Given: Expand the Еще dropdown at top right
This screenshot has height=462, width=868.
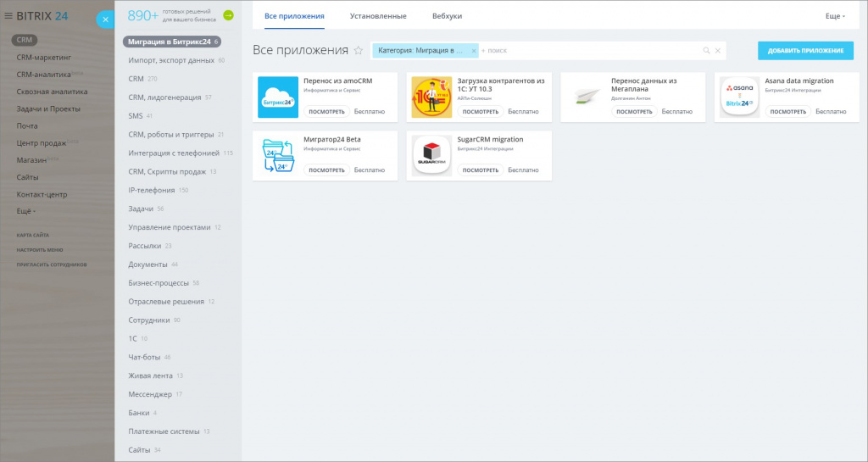Looking at the screenshot, I should point(835,16).
